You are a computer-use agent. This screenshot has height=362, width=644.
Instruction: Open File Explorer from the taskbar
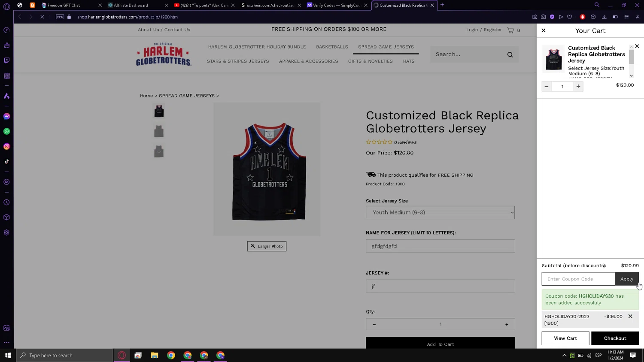coord(155,355)
